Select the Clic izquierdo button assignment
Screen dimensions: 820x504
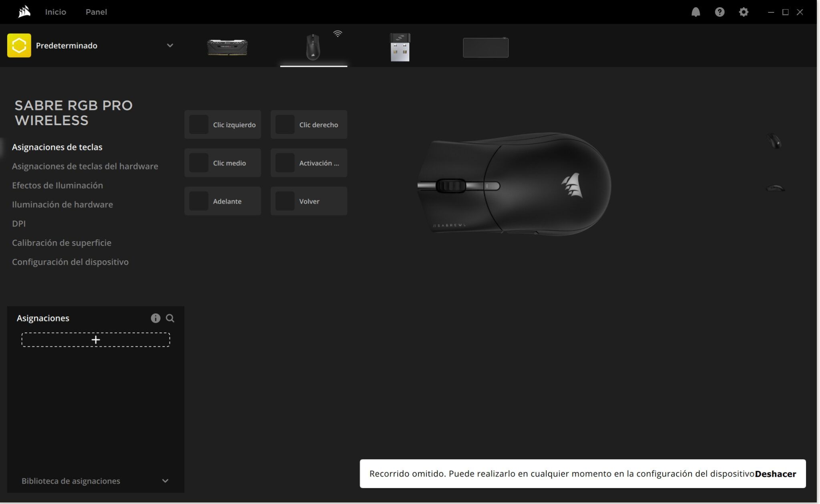click(223, 125)
